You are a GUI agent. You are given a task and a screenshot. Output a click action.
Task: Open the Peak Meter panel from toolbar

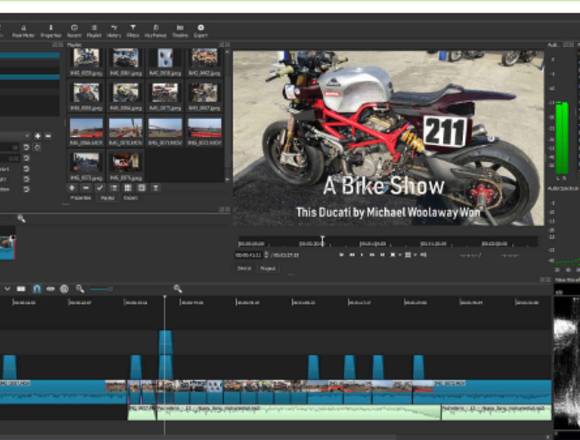pyautogui.click(x=23, y=31)
